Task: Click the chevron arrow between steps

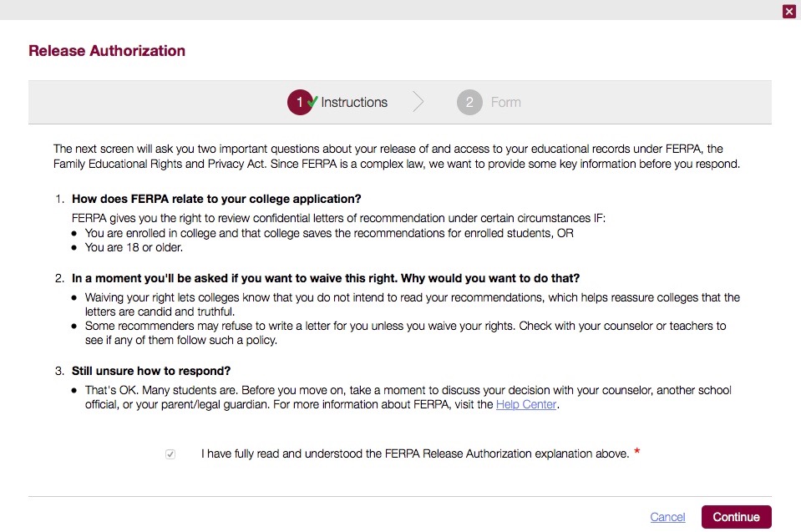Action: tap(418, 102)
